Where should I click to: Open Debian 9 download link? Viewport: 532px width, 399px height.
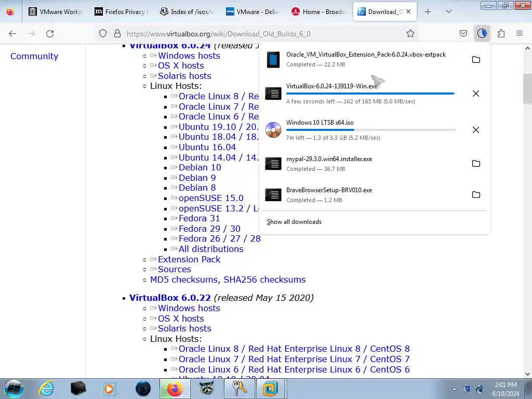click(197, 178)
